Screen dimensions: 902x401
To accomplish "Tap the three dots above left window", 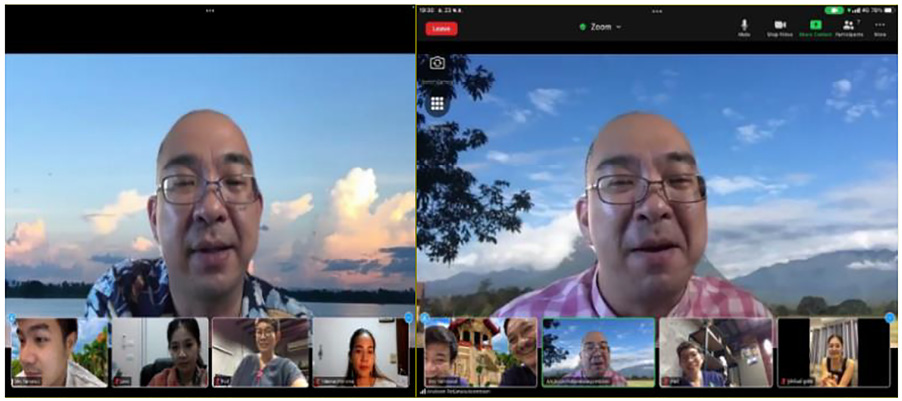I will click(x=209, y=10).
